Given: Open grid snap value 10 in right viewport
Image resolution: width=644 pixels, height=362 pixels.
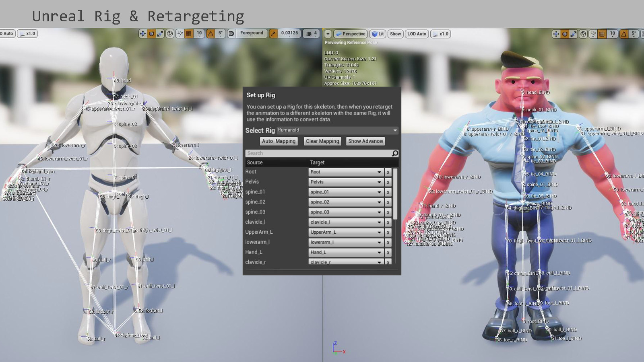Looking at the screenshot, I should (x=612, y=34).
